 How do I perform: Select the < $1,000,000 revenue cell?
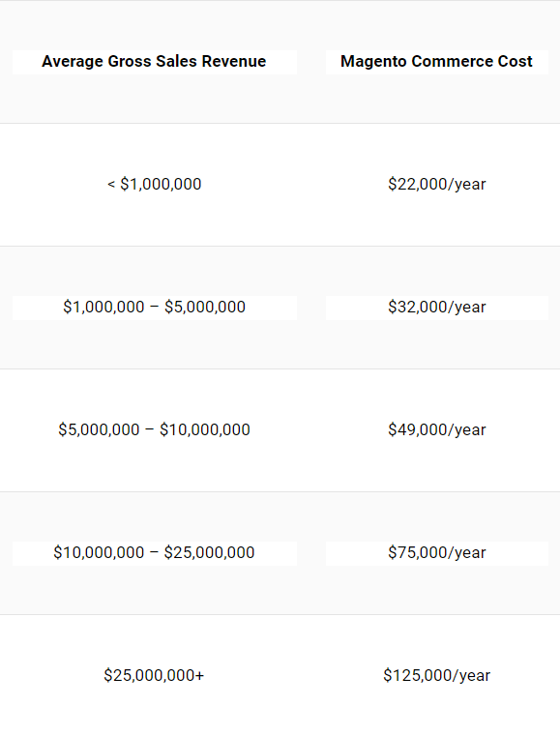pyautogui.click(x=154, y=184)
